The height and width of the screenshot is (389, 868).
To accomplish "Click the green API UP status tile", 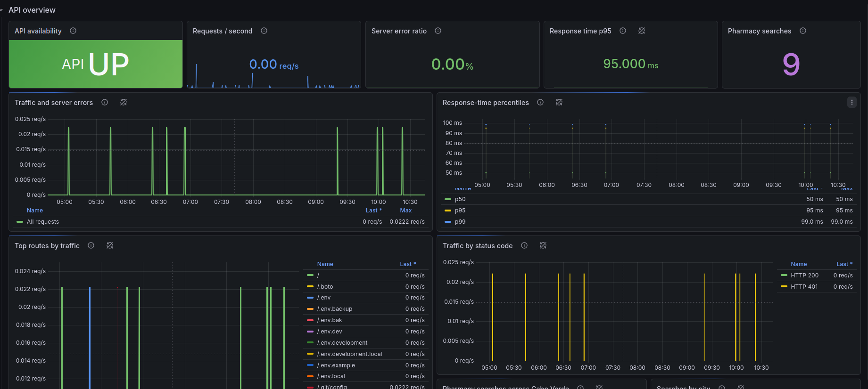I will pyautogui.click(x=96, y=64).
